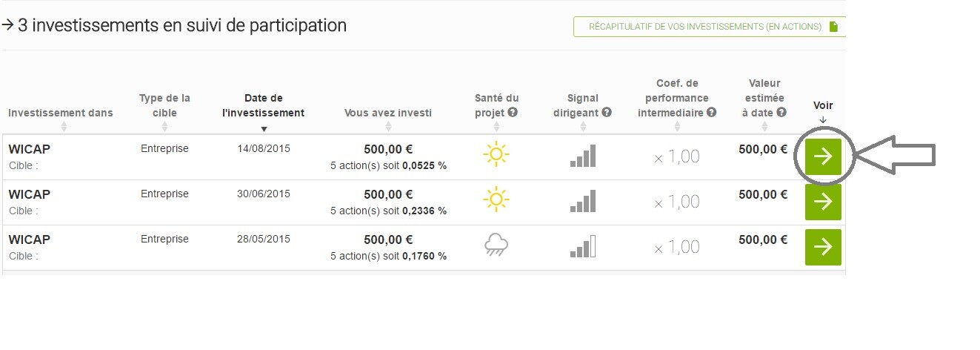Open the 14/08/2015 investment green arrow button
The image size is (980, 350).
coord(823,156)
